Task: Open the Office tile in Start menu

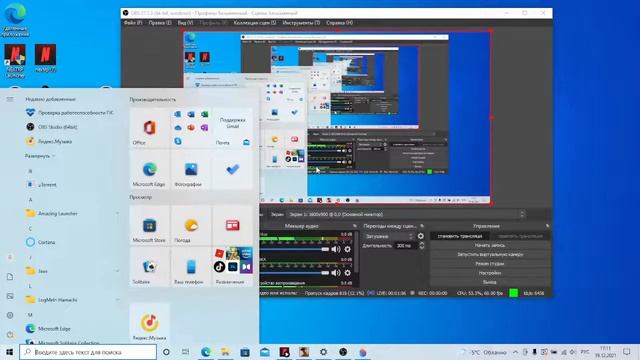Action: click(149, 128)
